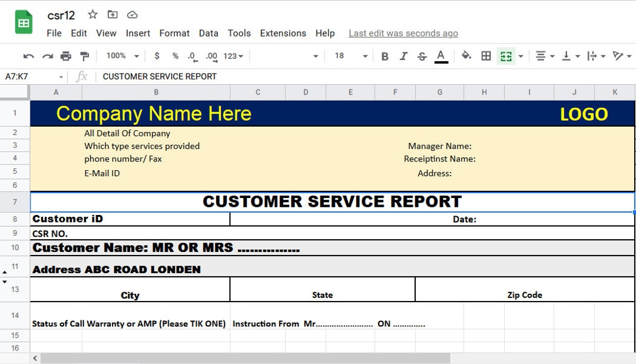Viewport: 636px width, 364px height.
Task: Toggle bold formatting
Action: point(384,57)
